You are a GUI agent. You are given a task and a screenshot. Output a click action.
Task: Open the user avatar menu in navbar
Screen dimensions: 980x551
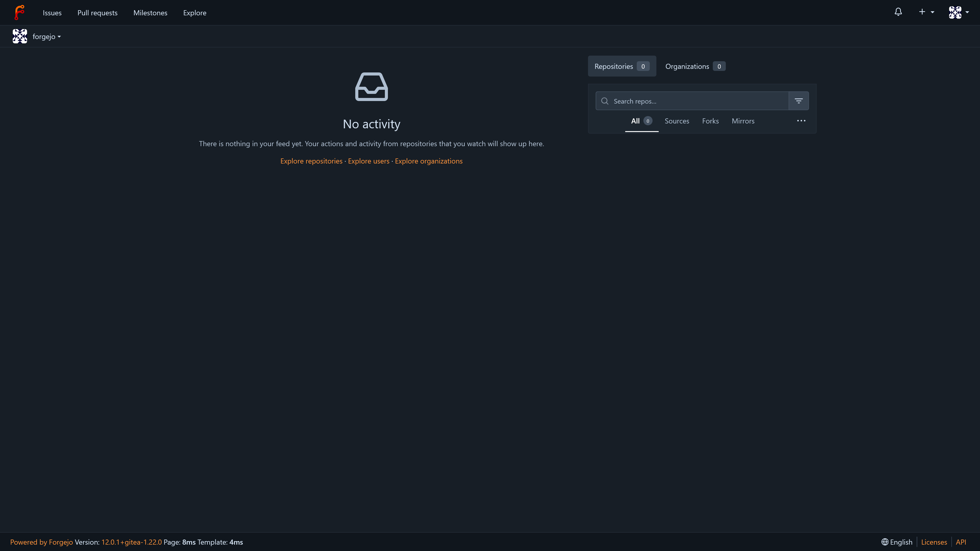coord(959,12)
